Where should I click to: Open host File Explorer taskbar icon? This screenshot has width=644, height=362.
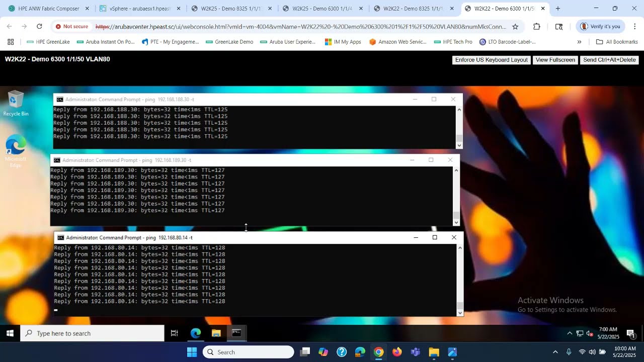pyautogui.click(x=434, y=352)
